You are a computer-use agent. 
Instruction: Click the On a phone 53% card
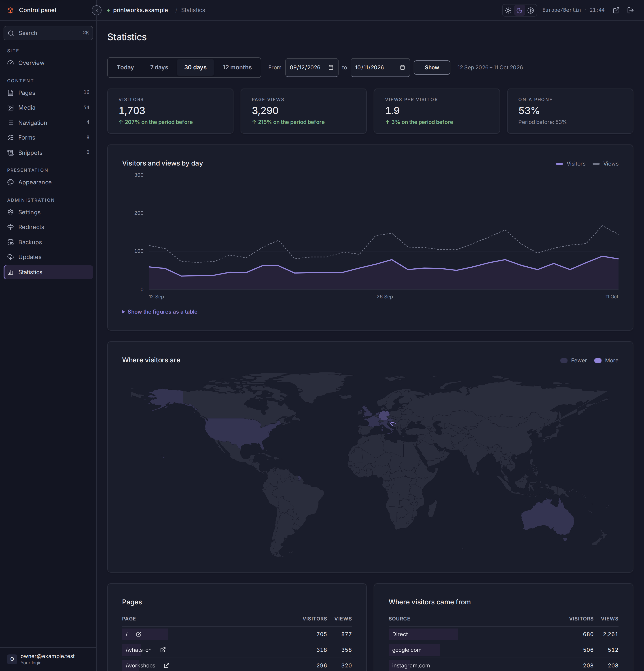570,111
